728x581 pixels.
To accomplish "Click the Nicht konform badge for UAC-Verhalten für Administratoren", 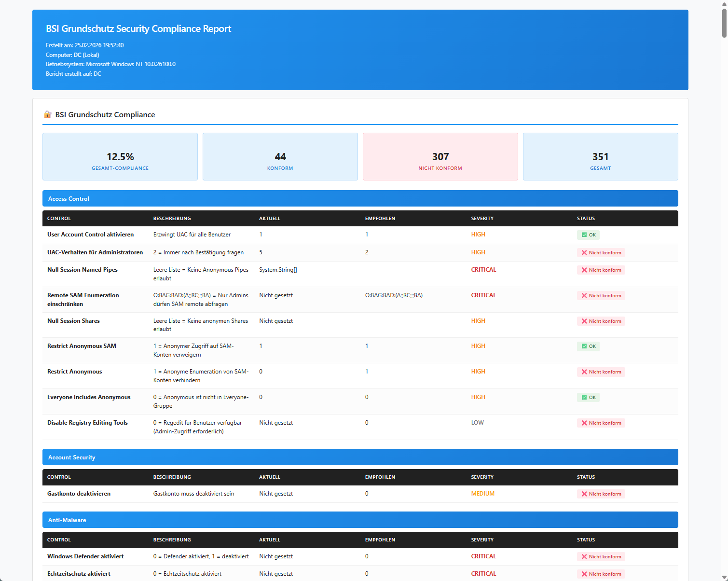I will (x=601, y=253).
